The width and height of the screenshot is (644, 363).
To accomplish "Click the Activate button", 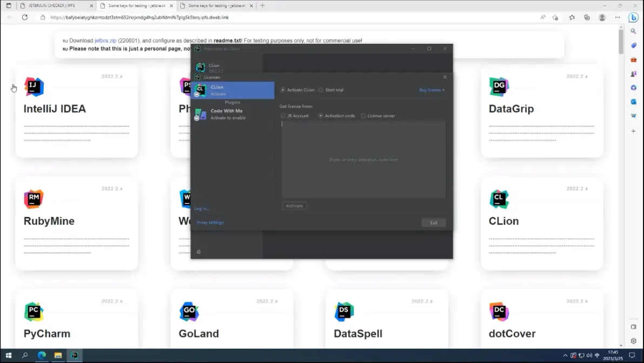I will click(294, 206).
